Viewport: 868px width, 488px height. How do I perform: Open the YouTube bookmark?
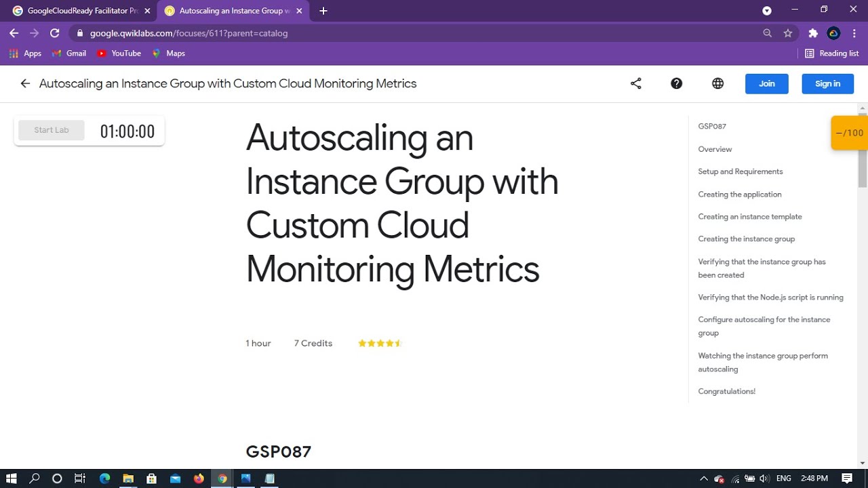(x=119, y=54)
